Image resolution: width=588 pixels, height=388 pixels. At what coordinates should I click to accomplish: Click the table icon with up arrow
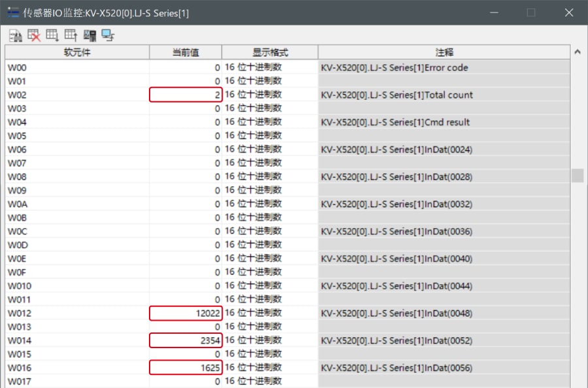[x=71, y=35]
